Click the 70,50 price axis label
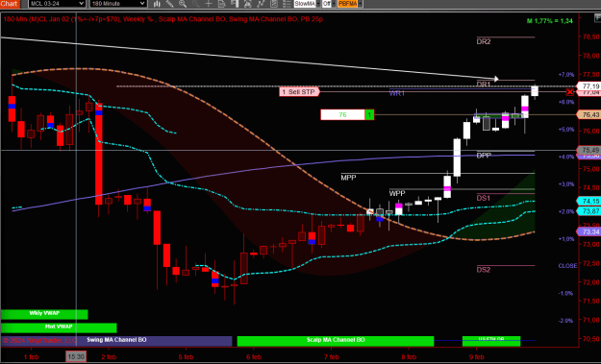 point(591,339)
